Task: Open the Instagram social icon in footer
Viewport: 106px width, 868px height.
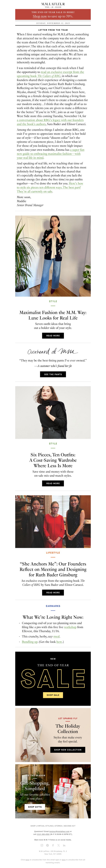Action: (x=42, y=845)
